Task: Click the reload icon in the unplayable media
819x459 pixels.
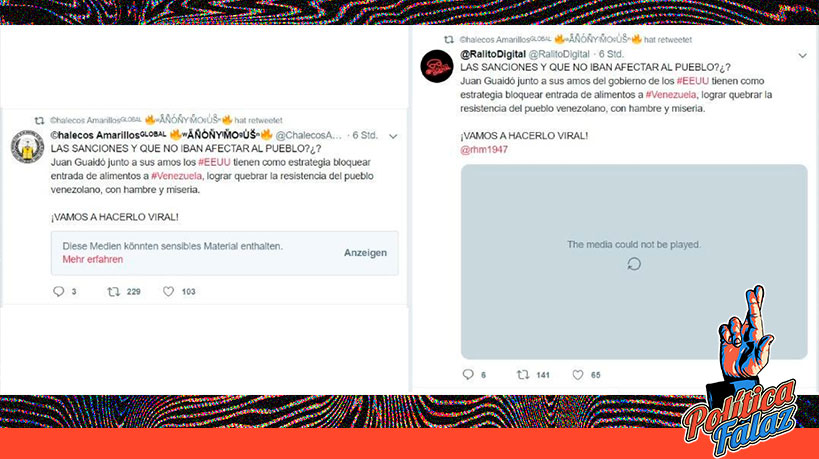Action: click(634, 264)
